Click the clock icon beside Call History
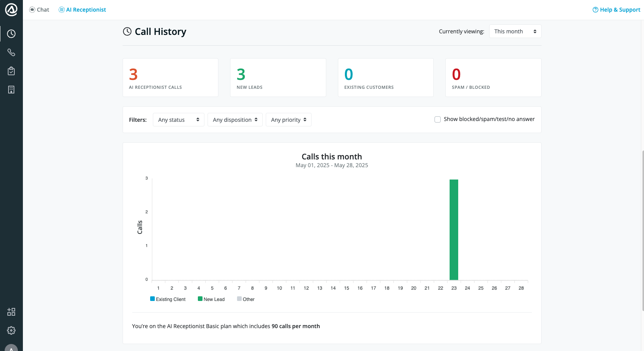644x351 pixels. point(127,31)
